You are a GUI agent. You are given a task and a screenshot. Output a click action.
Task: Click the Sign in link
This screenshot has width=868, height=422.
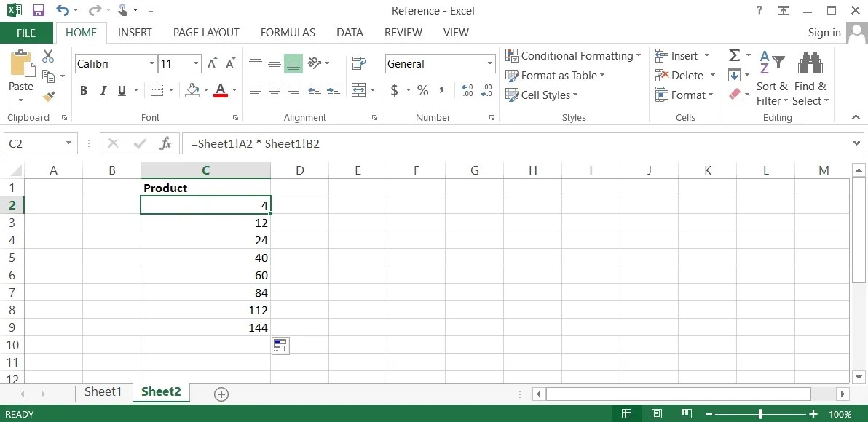824,32
